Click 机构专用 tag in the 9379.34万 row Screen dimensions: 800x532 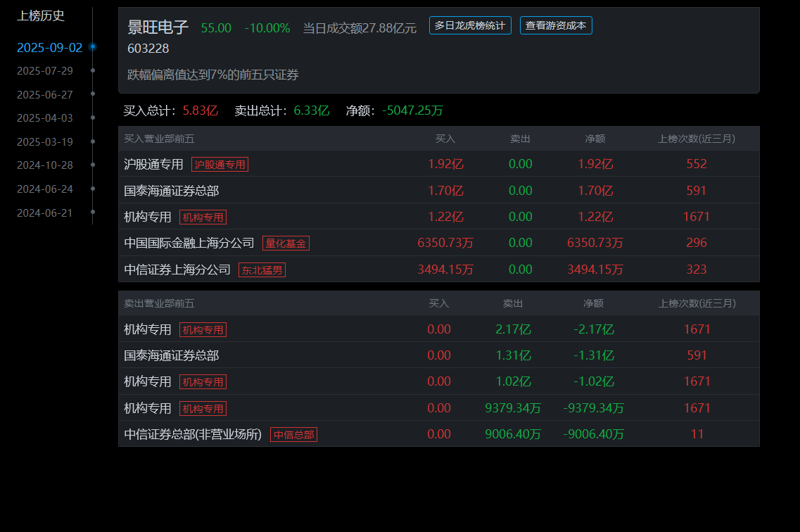(203, 409)
